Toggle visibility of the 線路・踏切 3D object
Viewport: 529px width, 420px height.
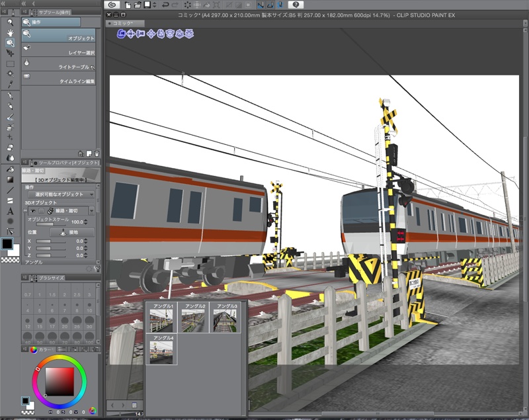pyautogui.click(x=34, y=210)
